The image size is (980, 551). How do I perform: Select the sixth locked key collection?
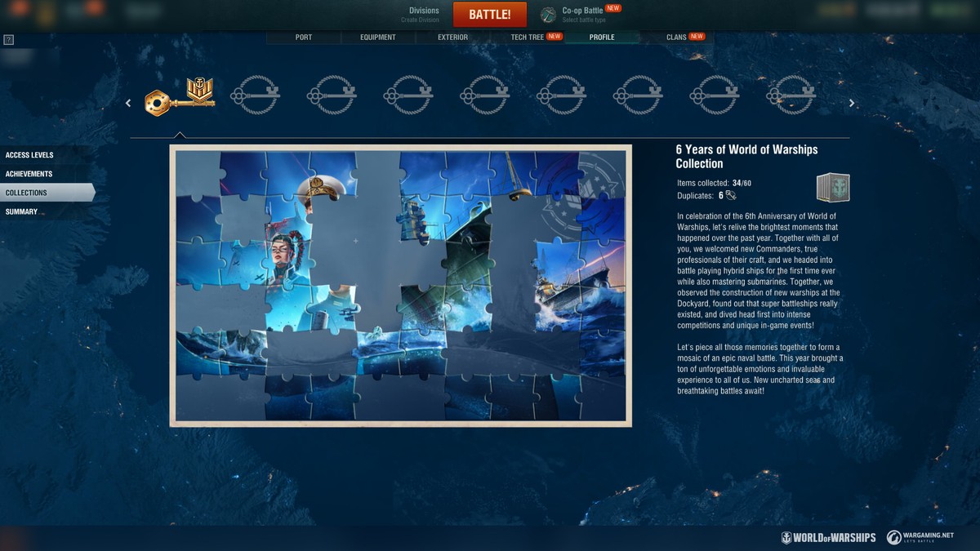[x=562, y=95]
